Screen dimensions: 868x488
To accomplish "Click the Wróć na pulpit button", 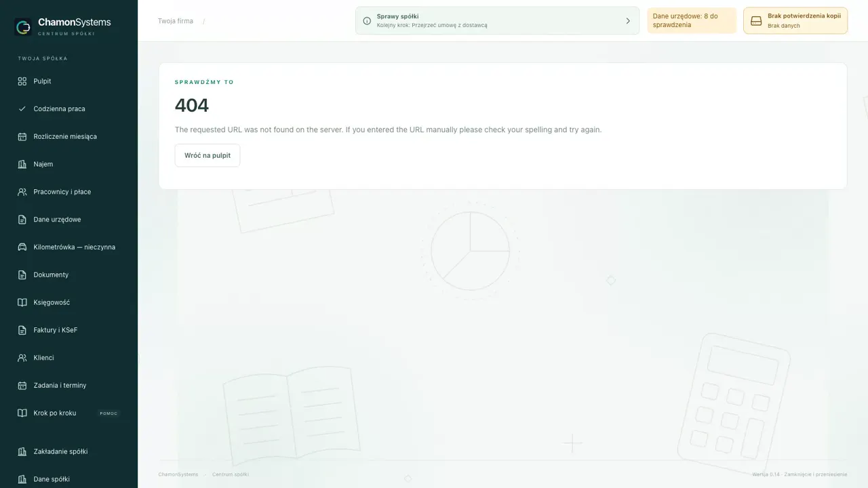I will pyautogui.click(x=208, y=155).
